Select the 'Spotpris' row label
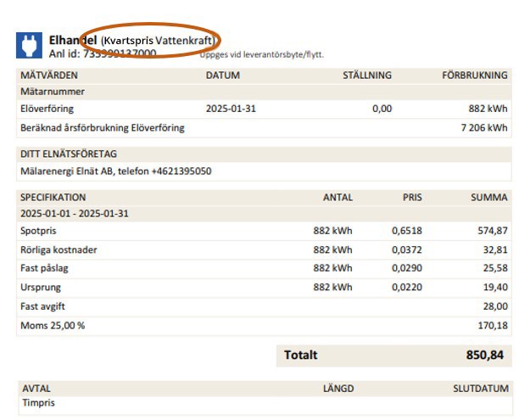This screenshot has height=420, width=530. 38,231
